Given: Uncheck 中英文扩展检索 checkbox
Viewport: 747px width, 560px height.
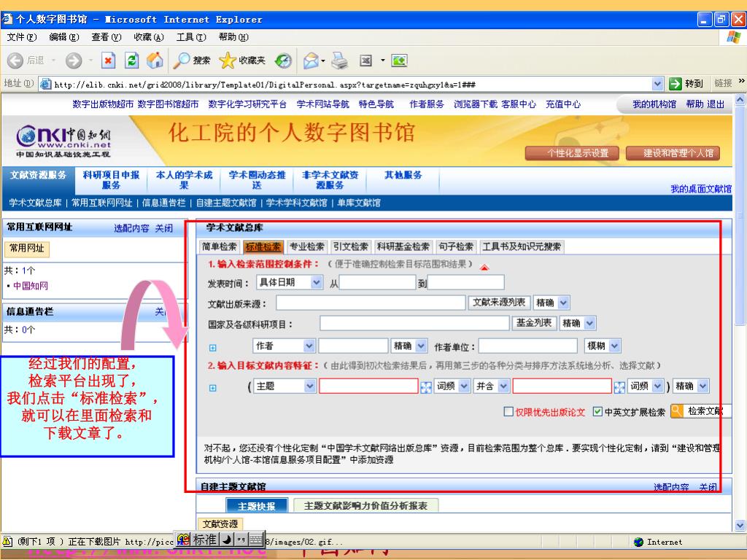Looking at the screenshot, I should tap(597, 411).
